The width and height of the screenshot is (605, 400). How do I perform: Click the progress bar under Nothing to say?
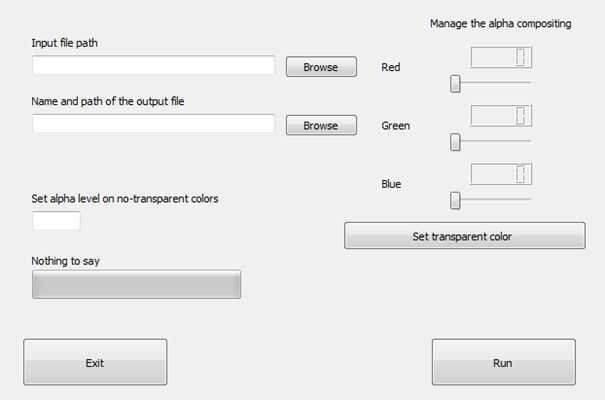coord(137,285)
